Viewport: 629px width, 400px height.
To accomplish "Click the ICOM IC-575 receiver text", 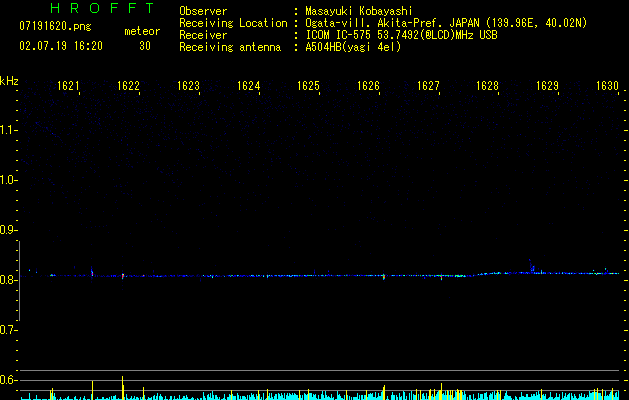I will (x=401, y=35).
